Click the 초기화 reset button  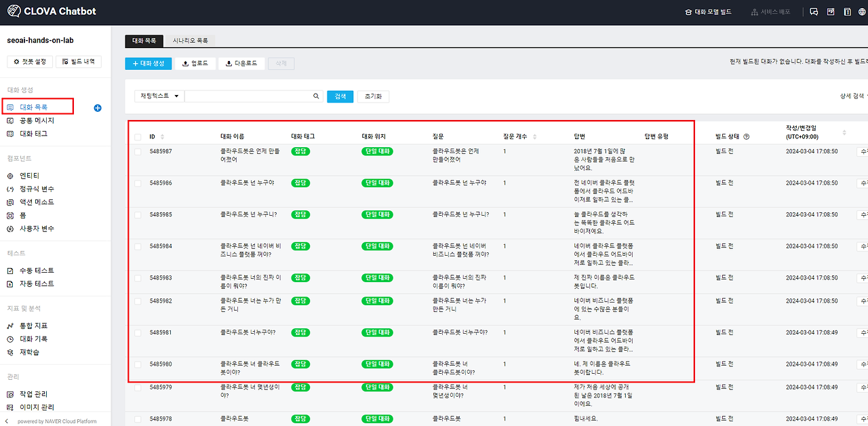(x=373, y=96)
